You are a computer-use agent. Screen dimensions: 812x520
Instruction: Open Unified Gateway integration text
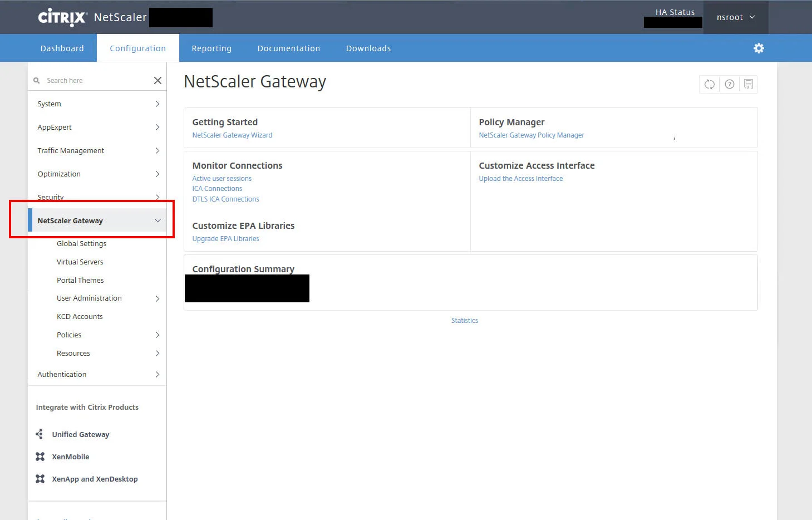pyautogui.click(x=81, y=434)
